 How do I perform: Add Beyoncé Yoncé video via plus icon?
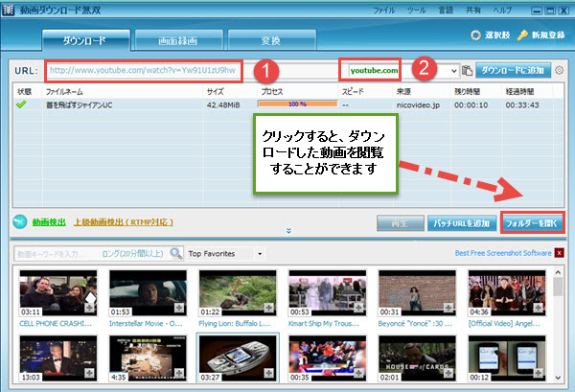(448, 308)
